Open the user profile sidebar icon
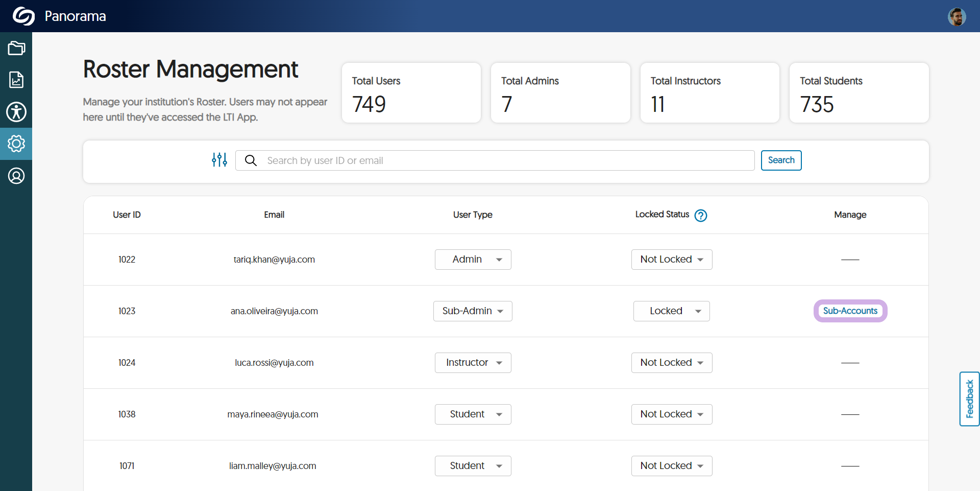This screenshot has width=980, height=491. pyautogui.click(x=16, y=176)
